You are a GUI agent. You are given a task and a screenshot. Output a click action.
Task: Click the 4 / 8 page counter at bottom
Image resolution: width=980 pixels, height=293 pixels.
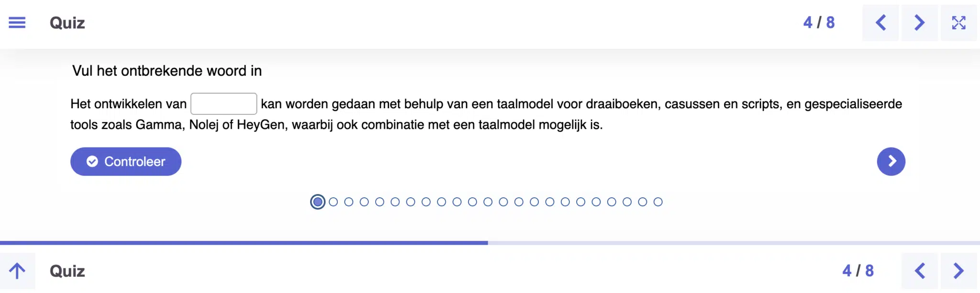click(858, 271)
